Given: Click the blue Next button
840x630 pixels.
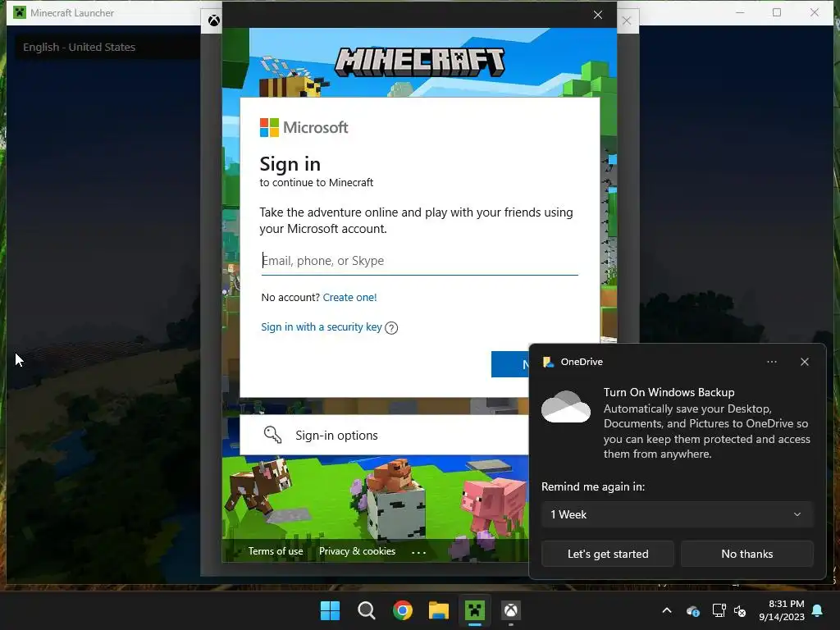Looking at the screenshot, I should coord(509,364).
